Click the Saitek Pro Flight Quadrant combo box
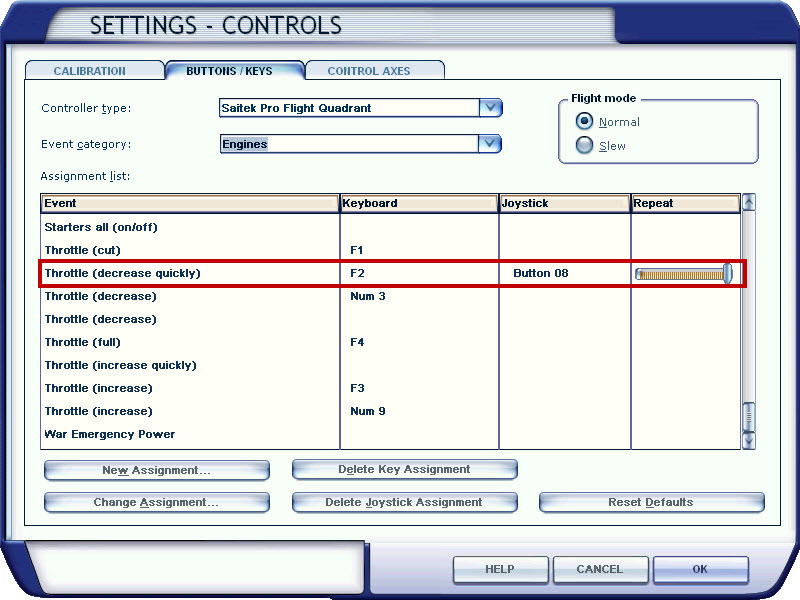 [x=348, y=108]
